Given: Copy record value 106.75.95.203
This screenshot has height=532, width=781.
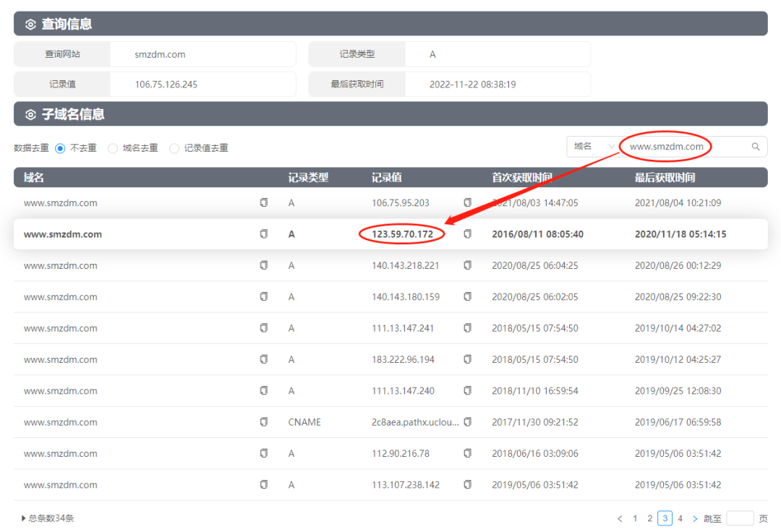Looking at the screenshot, I should pyautogui.click(x=467, y=202).
